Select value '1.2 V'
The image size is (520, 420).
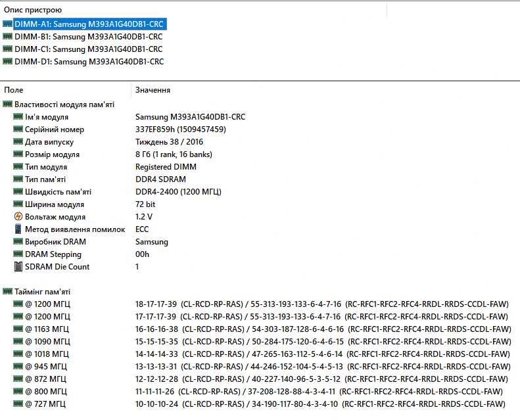(x=144, y=217)
